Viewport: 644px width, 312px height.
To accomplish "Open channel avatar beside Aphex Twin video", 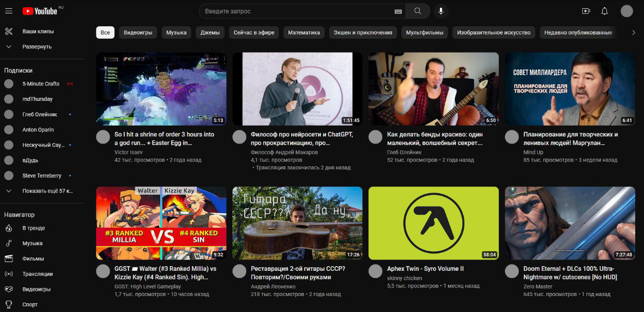I will (x=376, y=271).
